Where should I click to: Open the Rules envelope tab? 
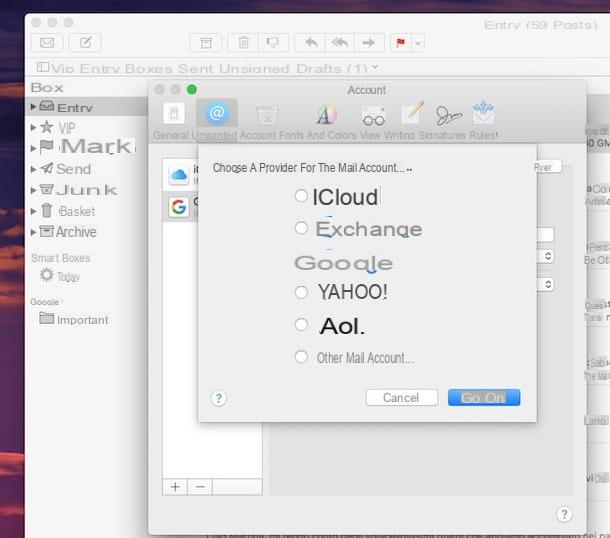click(x=483, y=113)
